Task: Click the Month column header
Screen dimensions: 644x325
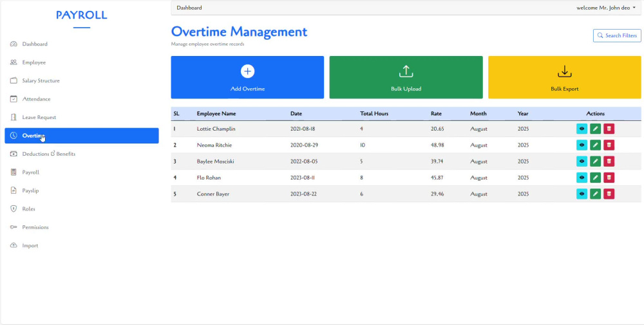Action: 478,114
